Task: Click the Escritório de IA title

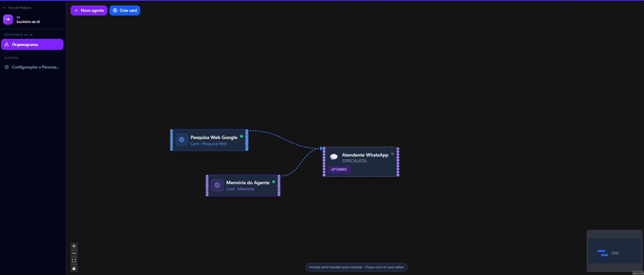Action: coord(28,22)
